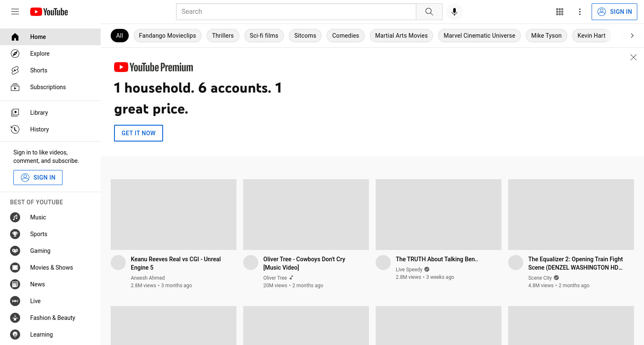Click the News icon
Viewport: 644px width, 345px height.
pyautogui.click(x=15, y=284)
